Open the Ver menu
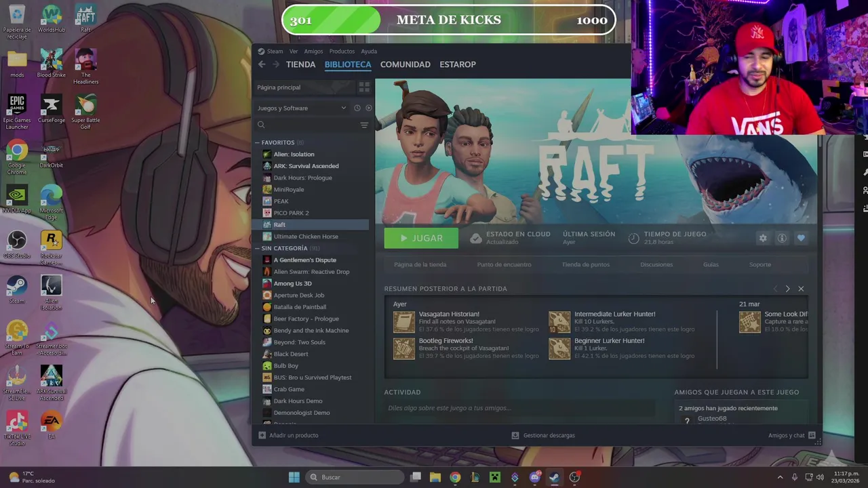Screen dimensions: 868x488 294,52
